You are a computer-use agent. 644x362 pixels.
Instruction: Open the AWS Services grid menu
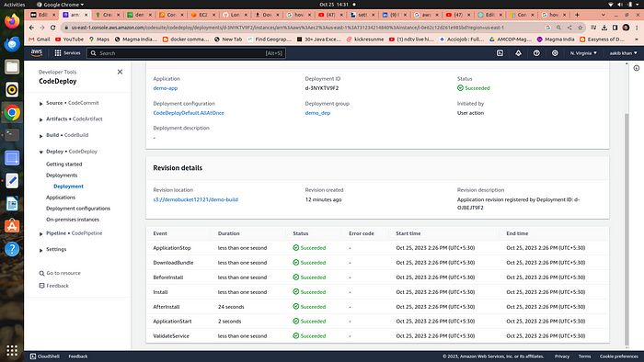tap(67, 53)
